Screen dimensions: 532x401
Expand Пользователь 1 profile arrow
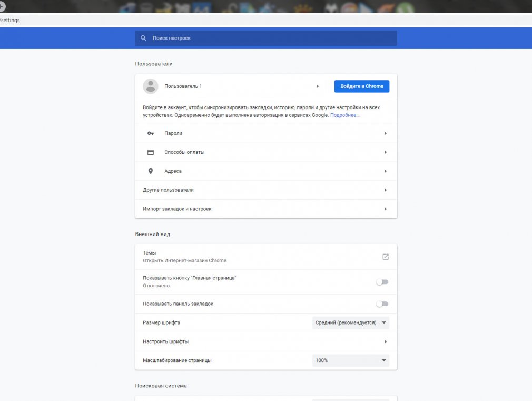318,86
